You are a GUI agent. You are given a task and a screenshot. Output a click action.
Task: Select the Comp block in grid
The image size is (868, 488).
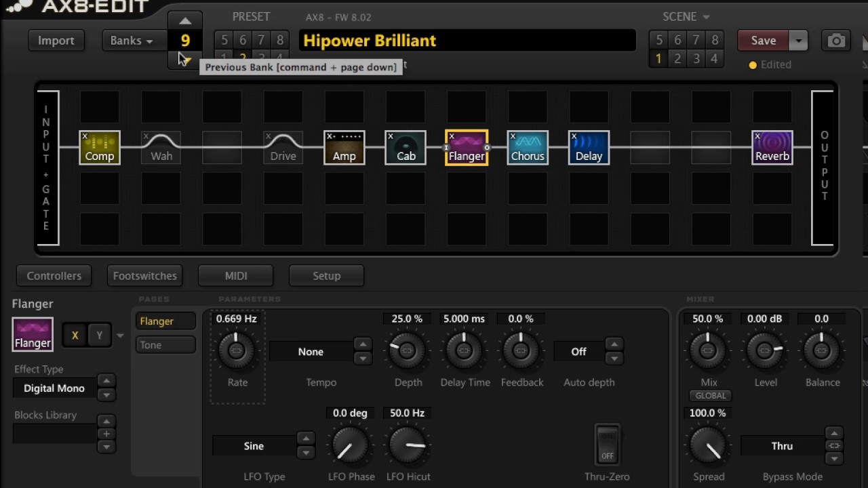click(x=100, y=148)
